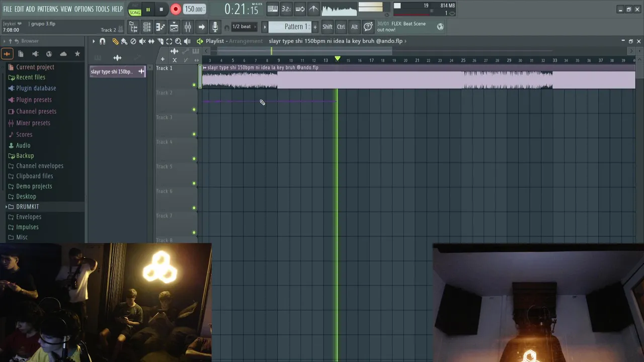The height and width of the screenshot is (362, 644).
Task: Toggle PAT/SONG playback mode
Action: (135, 10)
